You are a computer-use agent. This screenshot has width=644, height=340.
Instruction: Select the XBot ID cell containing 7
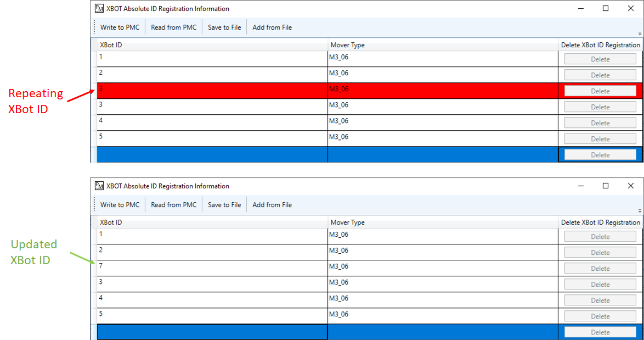pos(212,268)
